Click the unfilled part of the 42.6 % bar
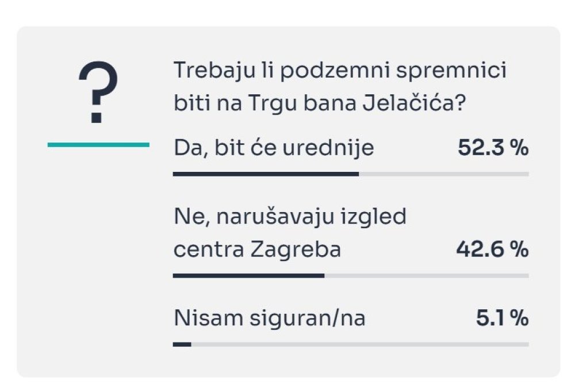Viewport: 575px width, 392px height. point(427,276)
